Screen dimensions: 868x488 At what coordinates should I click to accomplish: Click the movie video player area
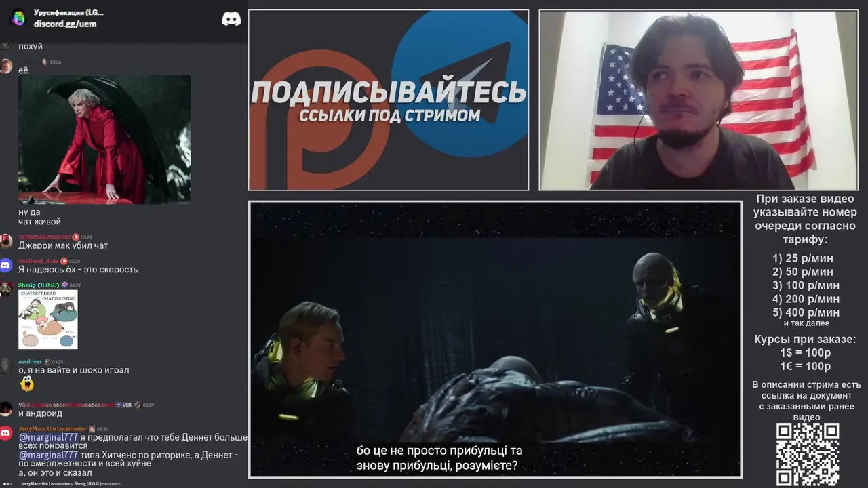[496, 339]
